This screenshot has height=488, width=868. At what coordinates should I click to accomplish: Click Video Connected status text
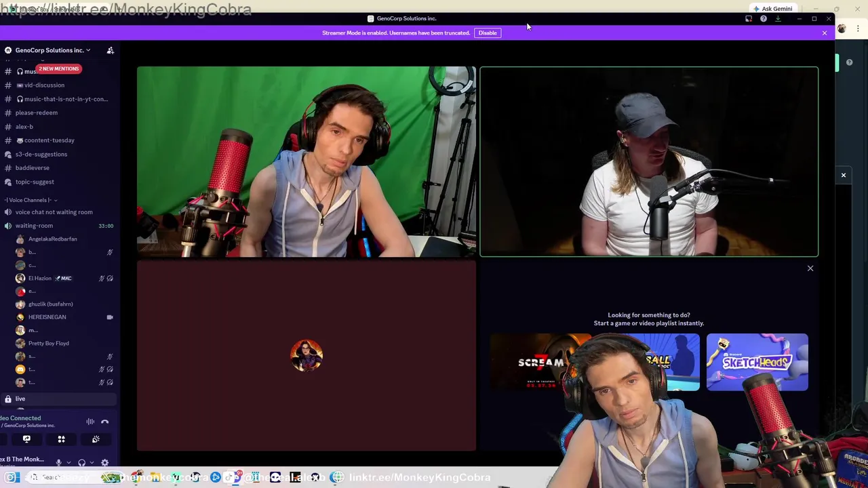21,418
